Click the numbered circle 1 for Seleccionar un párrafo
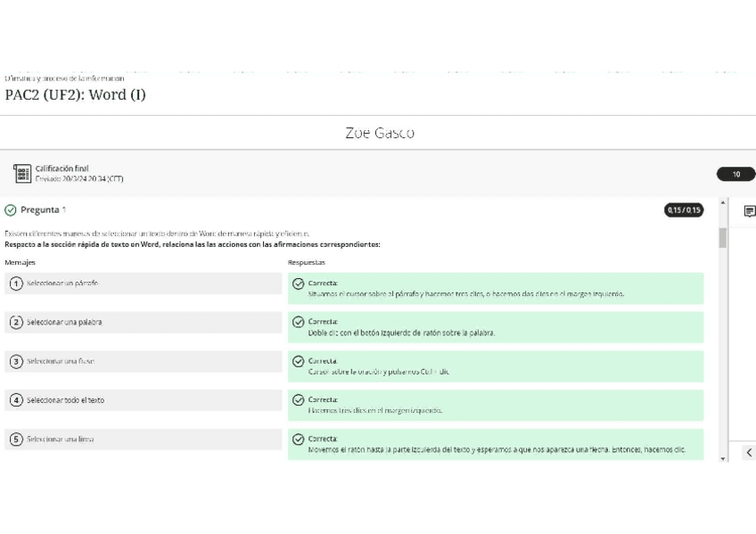756x534 pixels. pos(16,283)
